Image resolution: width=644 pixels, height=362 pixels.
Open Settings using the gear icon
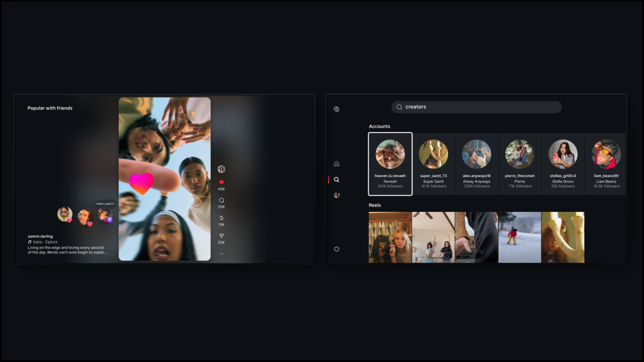(336, 249)
